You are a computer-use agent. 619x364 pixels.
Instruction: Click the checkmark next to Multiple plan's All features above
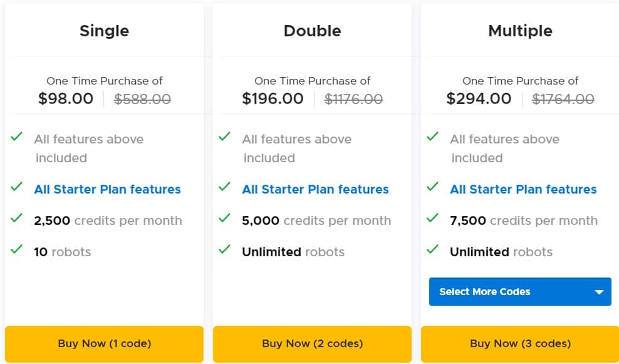[x=432, y=138]
